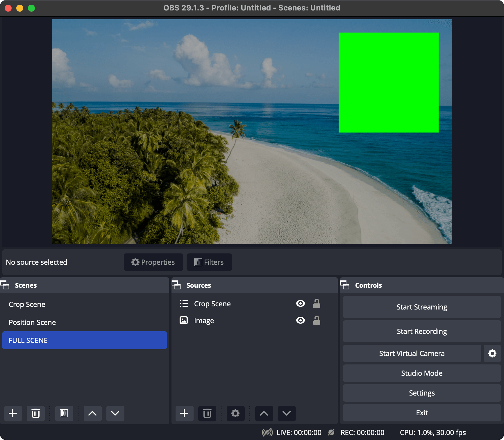Move scene up with the chevron
Image resolution: width=504 pixels, height=440 pixels.
(92, 413)
